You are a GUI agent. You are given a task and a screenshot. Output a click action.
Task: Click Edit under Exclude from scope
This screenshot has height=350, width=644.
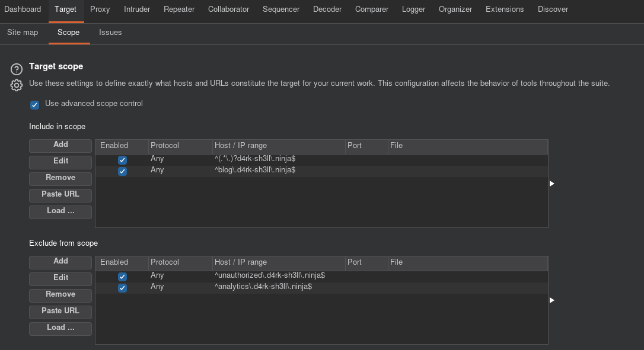coord(60,278)
